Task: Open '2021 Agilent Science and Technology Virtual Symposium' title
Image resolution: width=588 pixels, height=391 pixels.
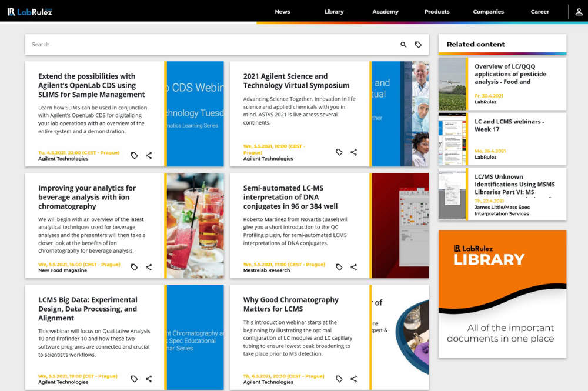Action: pyautogui.click(x=296, y=81)
